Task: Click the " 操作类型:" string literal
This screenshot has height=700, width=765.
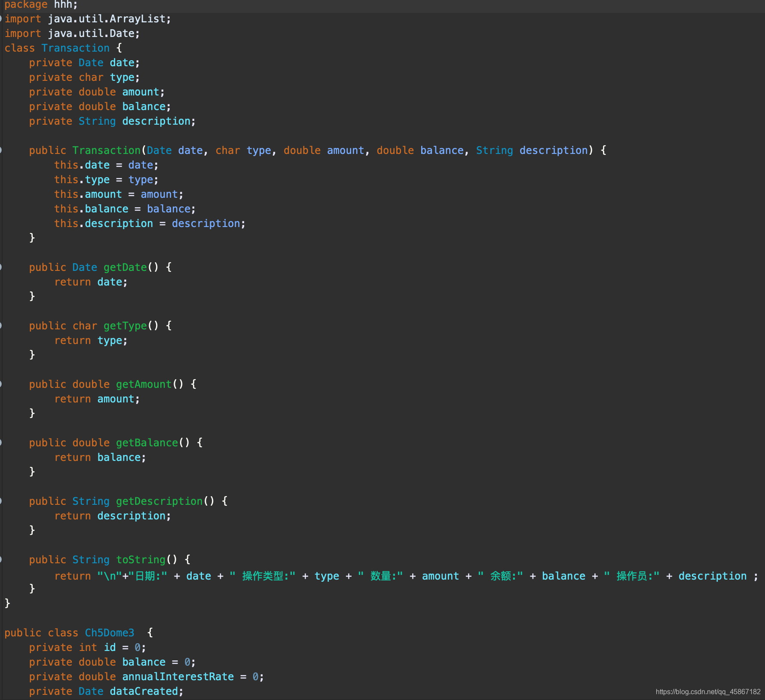Action: 263,576
